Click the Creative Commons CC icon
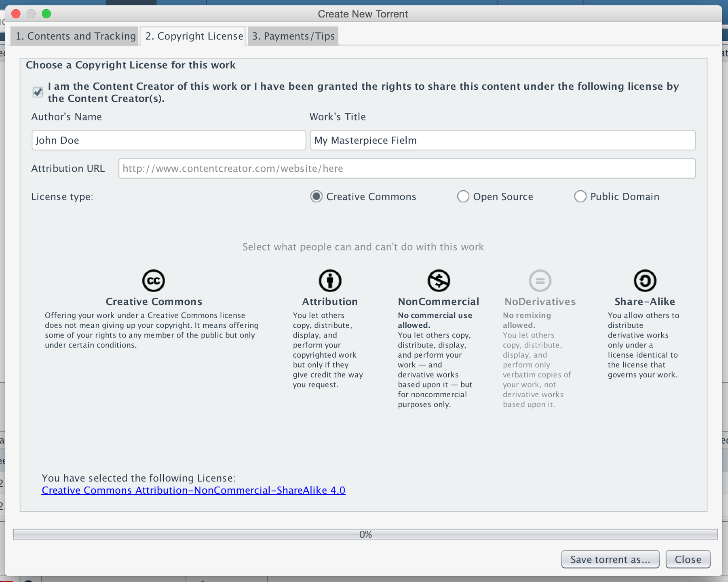Image resolution: width=728 pixels, height=582 pixels. (154, 280)
